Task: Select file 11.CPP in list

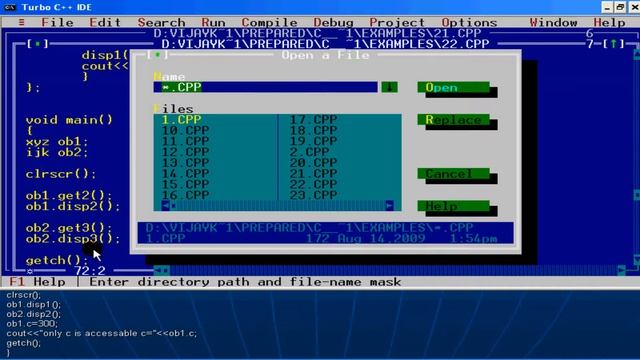Action: click(x=186, y=141)
